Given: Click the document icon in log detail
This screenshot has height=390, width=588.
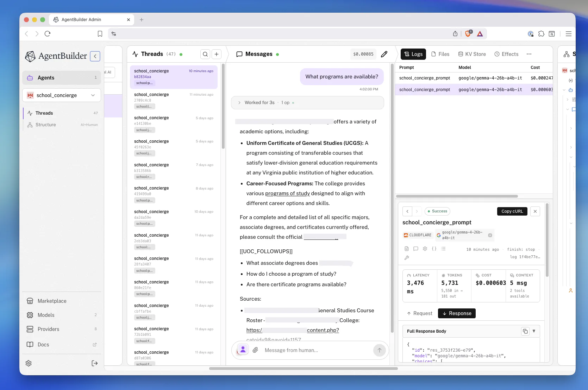Looking at the screenshot, I should click(407, 249).
